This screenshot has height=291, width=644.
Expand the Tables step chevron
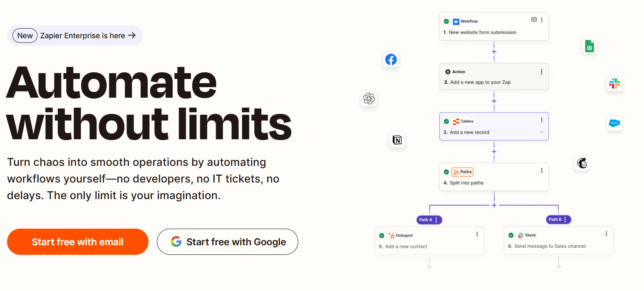tap(542, 132)
